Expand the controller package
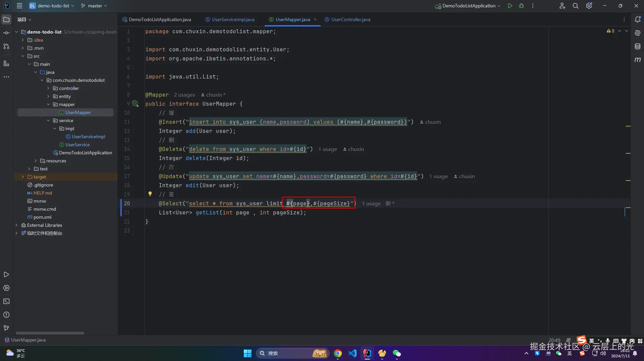Viewport: 644px width, 361px height. (48, 88)
